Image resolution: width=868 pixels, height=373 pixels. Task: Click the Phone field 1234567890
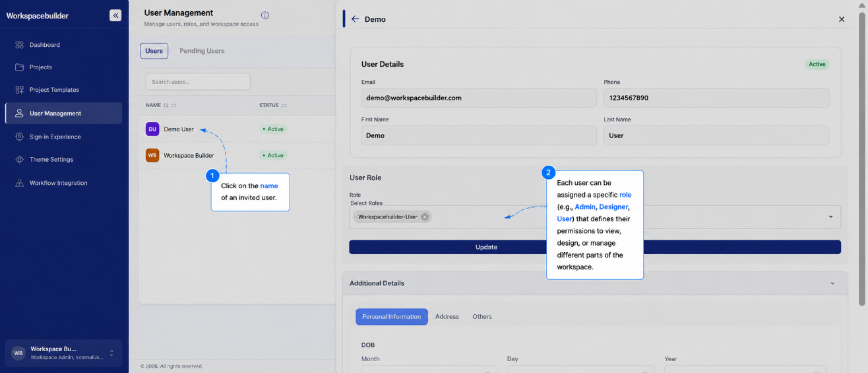pyautogui.click(x=716, y=98)
